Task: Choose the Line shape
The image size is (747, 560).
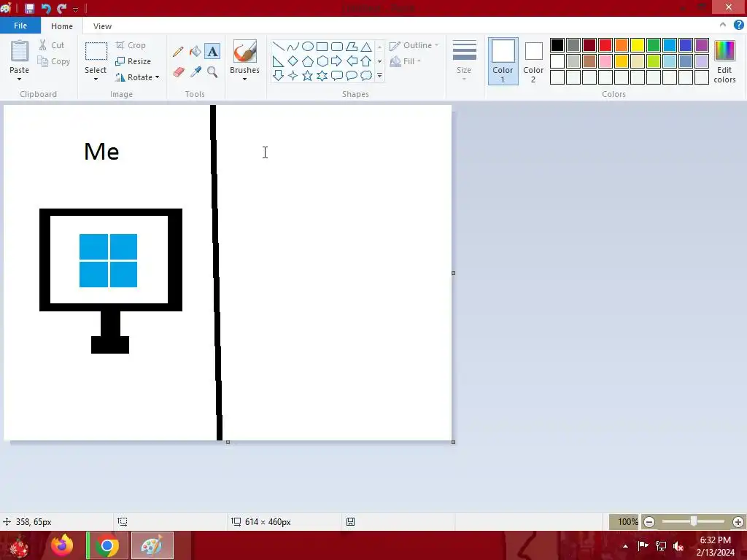Action: coord(278,47)
